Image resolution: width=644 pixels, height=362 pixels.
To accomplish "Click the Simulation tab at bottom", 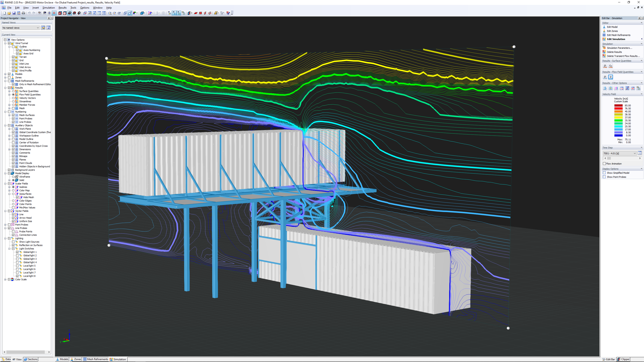I will point(119,359).
